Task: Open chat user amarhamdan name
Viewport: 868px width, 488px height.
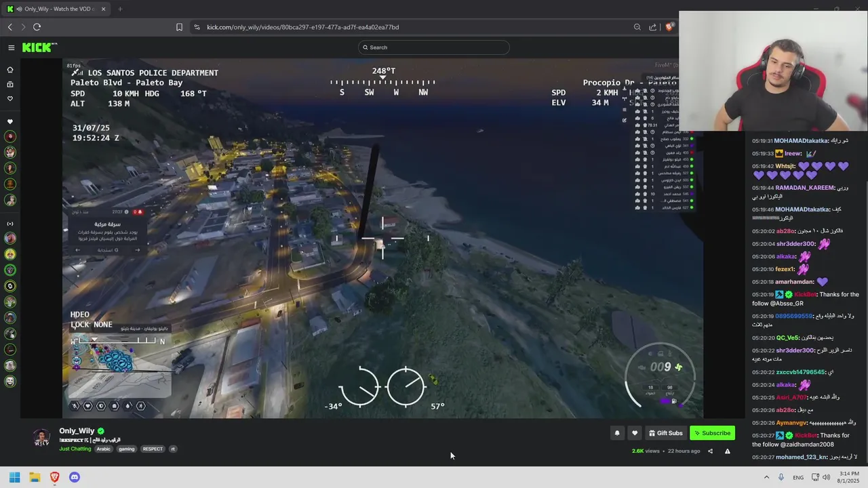Action: tap(794, 282)
